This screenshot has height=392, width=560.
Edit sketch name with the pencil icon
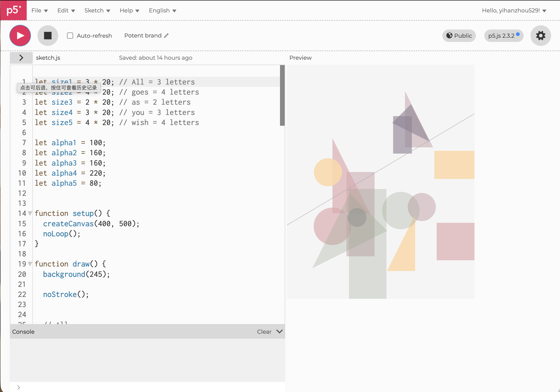166,36
